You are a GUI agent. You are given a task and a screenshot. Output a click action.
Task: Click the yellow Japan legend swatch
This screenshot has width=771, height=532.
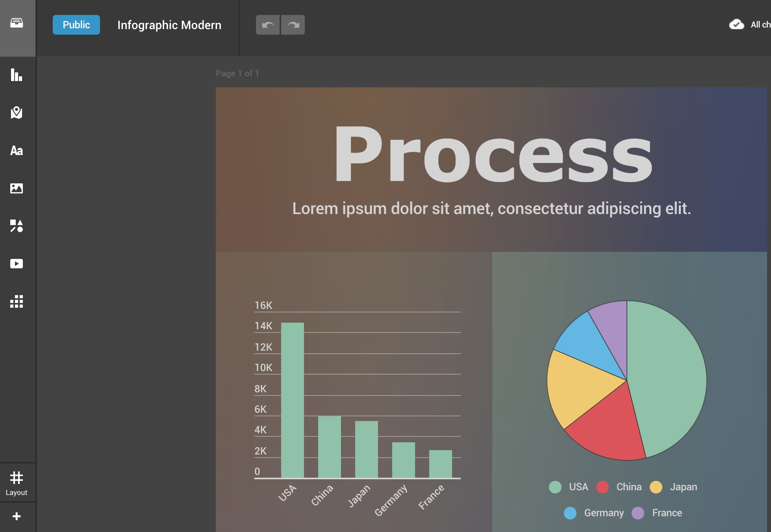(656, 487)
